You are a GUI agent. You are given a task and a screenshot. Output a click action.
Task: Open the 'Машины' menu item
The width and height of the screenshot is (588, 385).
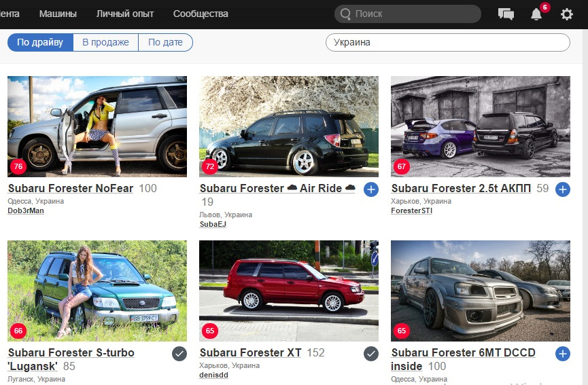coord(58,14)
